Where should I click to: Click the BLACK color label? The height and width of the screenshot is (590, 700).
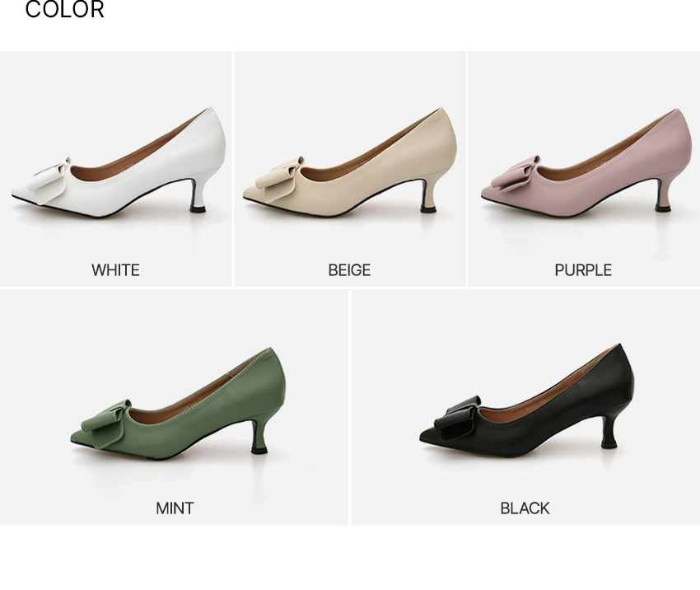pyautogui.click(x=525, y=508)
